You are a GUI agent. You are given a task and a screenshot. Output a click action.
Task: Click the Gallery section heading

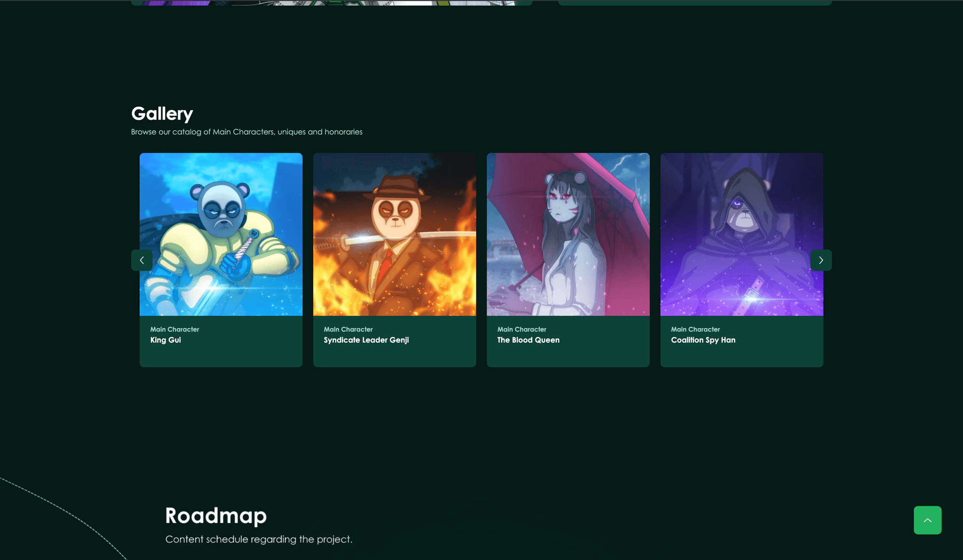pos(162,114)
